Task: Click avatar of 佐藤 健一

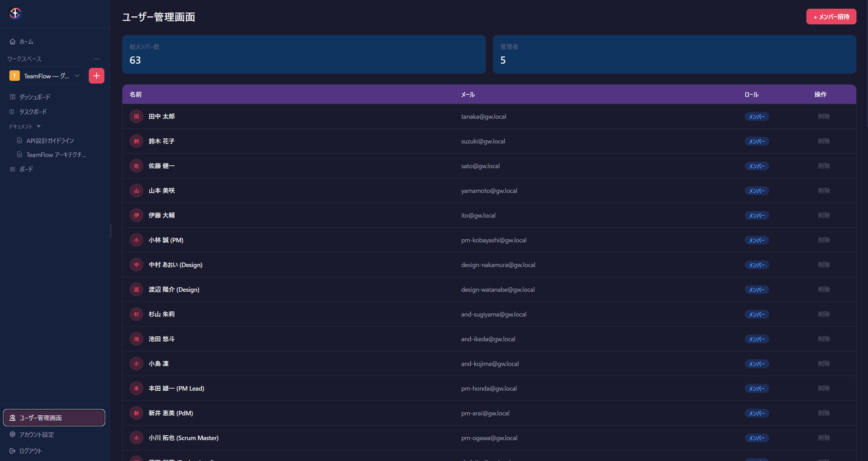Action: tap(136, 166)
